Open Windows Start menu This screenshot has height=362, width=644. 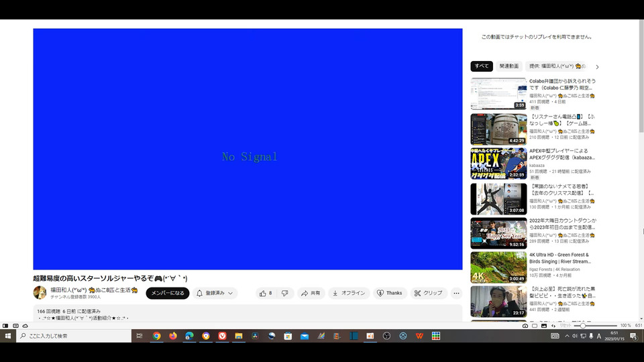(8, 336)
